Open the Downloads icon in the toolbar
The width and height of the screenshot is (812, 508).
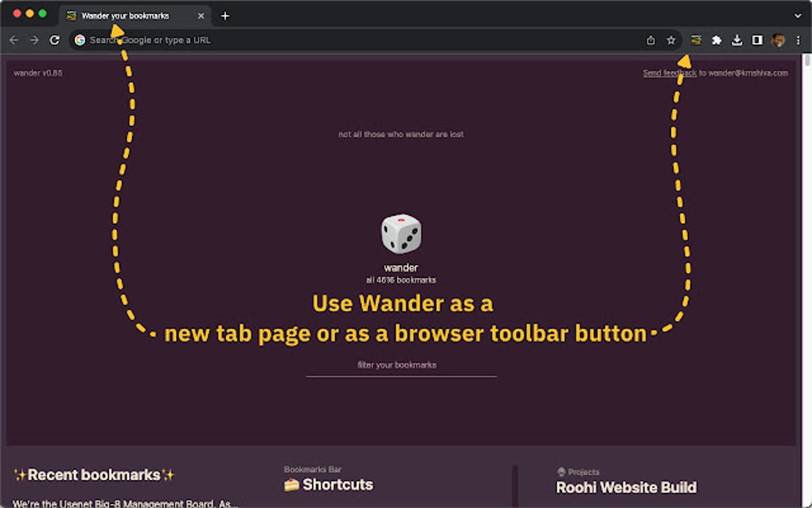736,40
